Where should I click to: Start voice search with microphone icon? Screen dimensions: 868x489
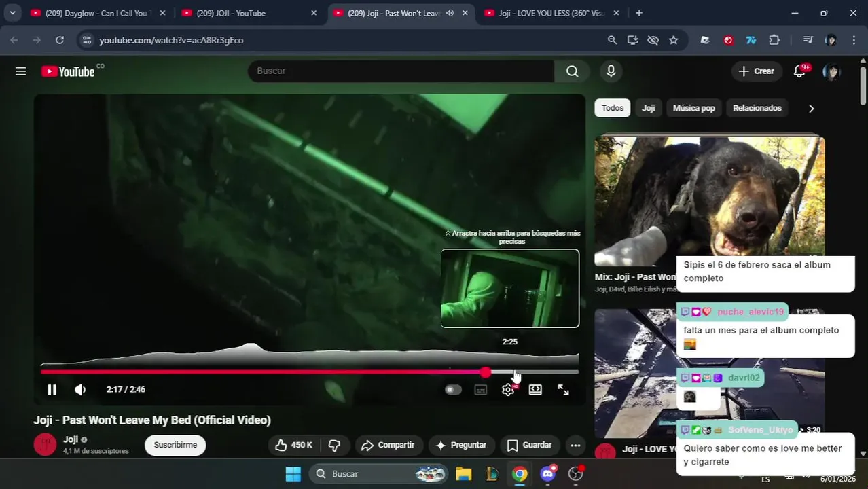611,71
